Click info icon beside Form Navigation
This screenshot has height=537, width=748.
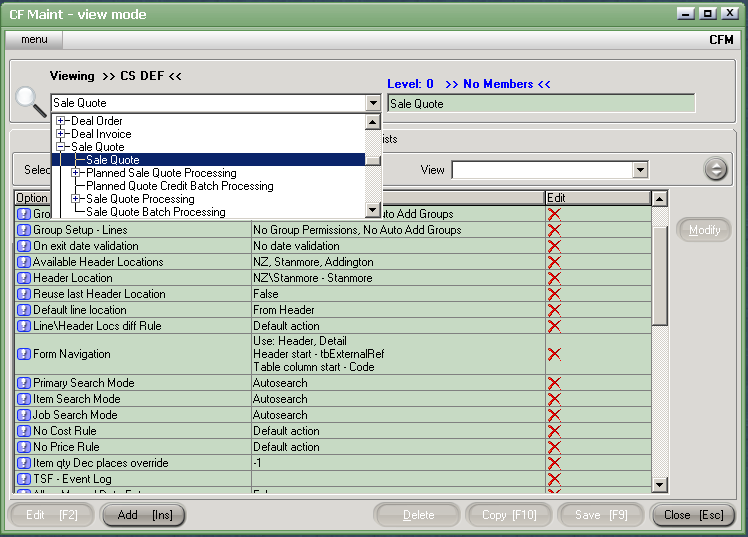[23, 354]
